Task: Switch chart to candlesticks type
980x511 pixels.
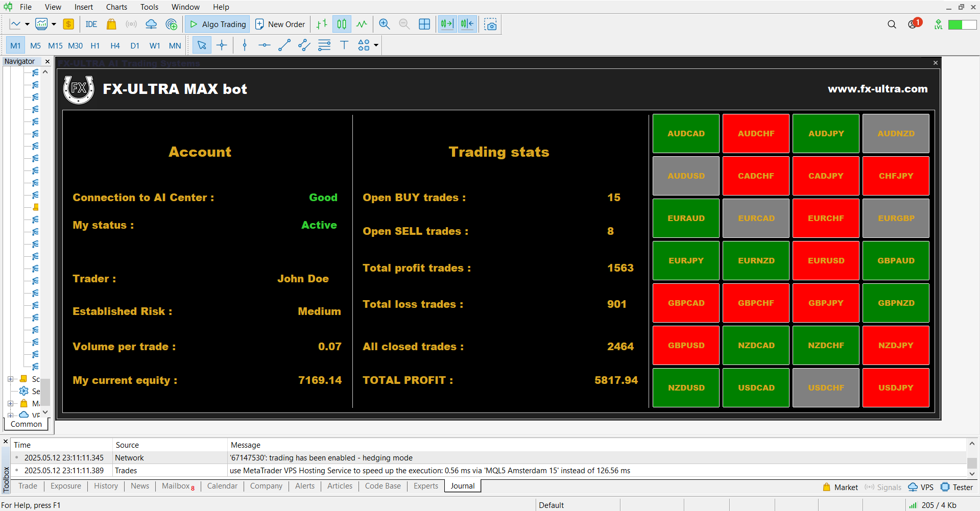Action: 342,24
